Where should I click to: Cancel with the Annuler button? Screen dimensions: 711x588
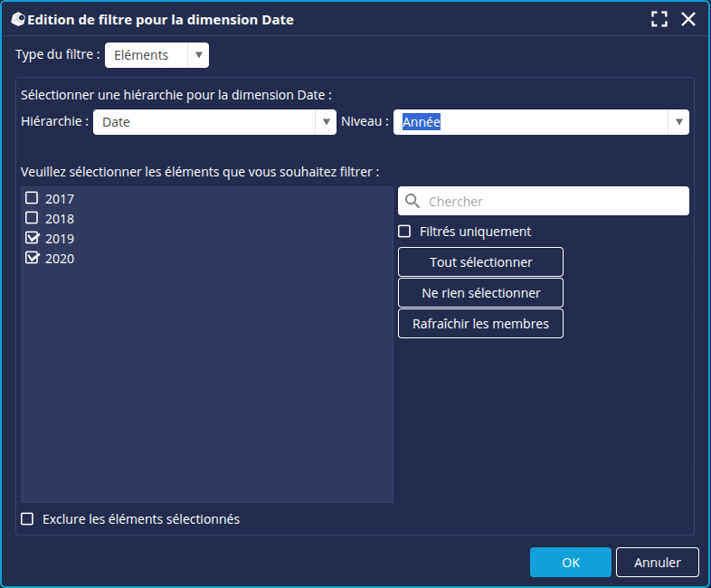coord(657,562)
